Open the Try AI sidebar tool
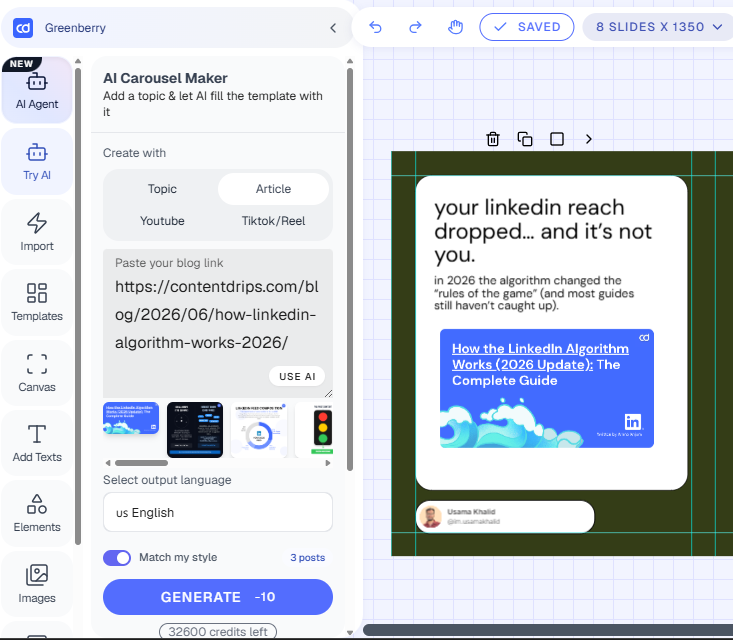Screen dimensions: 733x640 coord(37,162)
